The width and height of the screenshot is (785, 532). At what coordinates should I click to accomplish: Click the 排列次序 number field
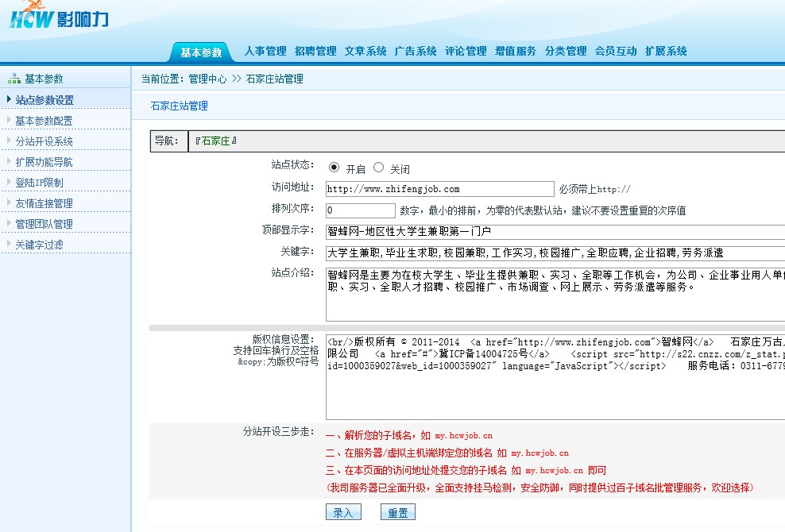361,210
